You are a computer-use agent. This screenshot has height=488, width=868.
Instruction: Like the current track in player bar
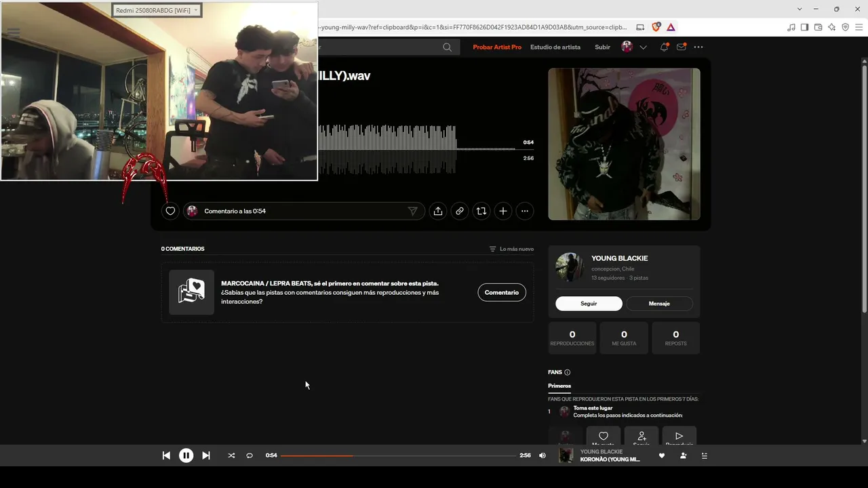click(x=662, y=456)
